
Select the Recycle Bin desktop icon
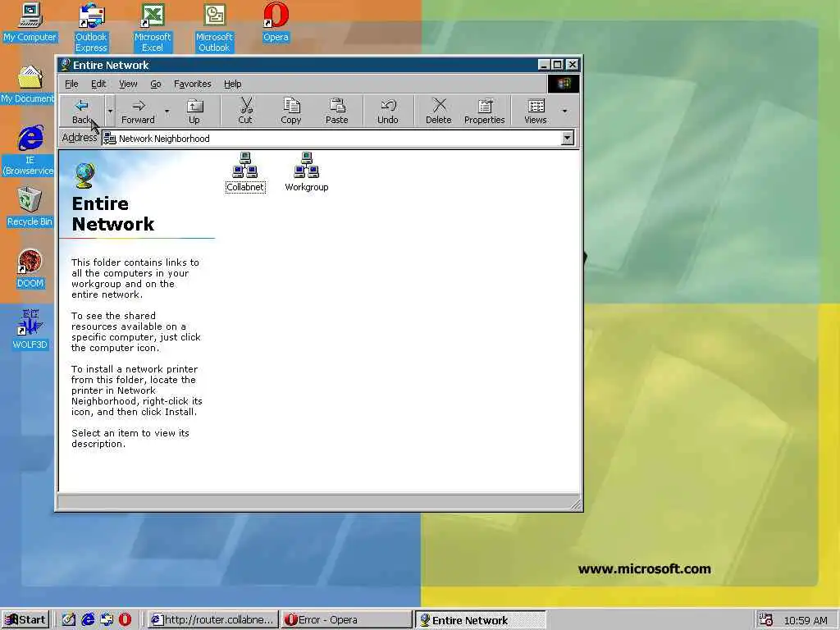30,208
